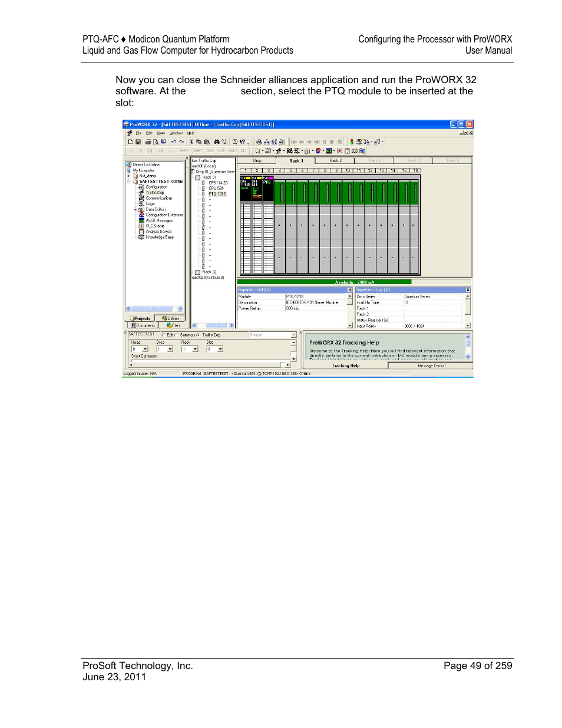
Task: Open PLC Status in the project tree
Action: [155, 226]
